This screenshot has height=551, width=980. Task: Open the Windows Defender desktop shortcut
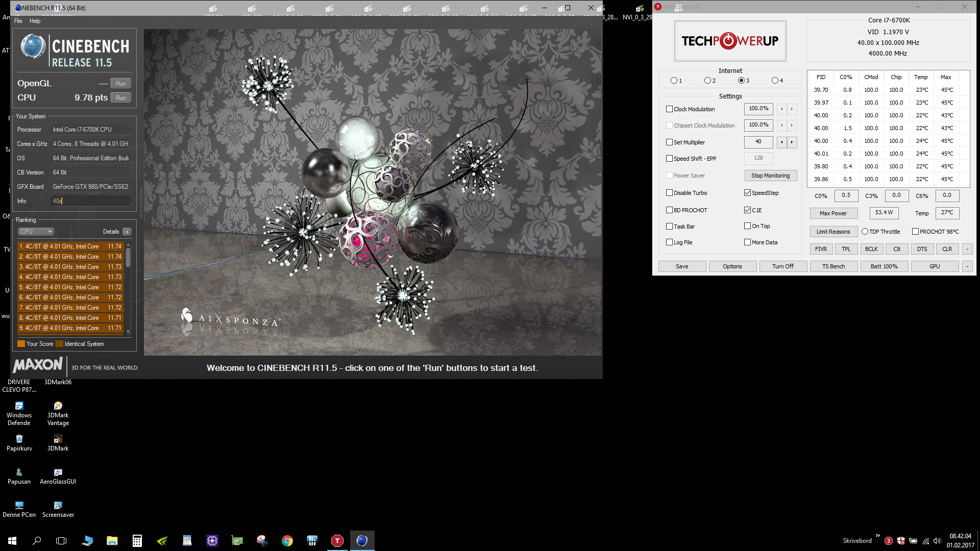pyautogui.click(x=19, y=413)
